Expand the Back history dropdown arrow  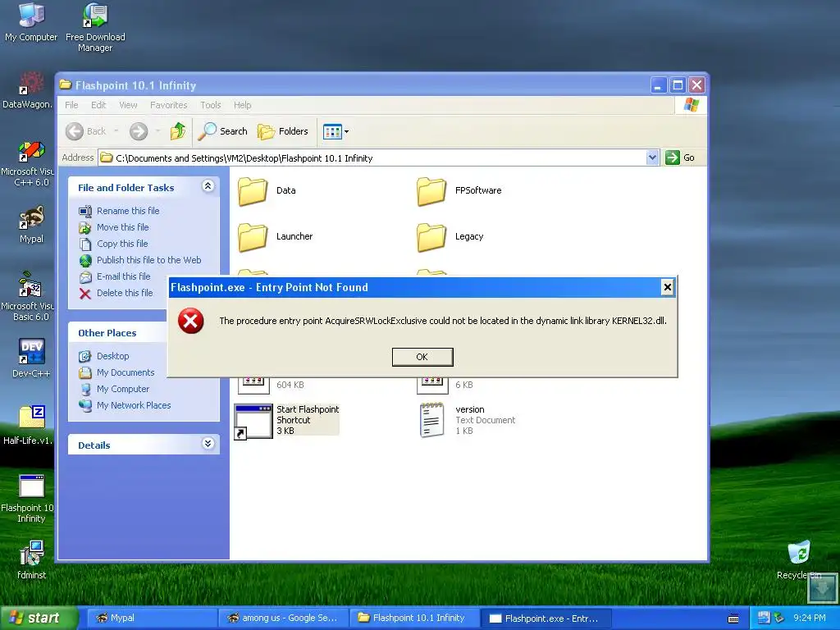[116, 131]
